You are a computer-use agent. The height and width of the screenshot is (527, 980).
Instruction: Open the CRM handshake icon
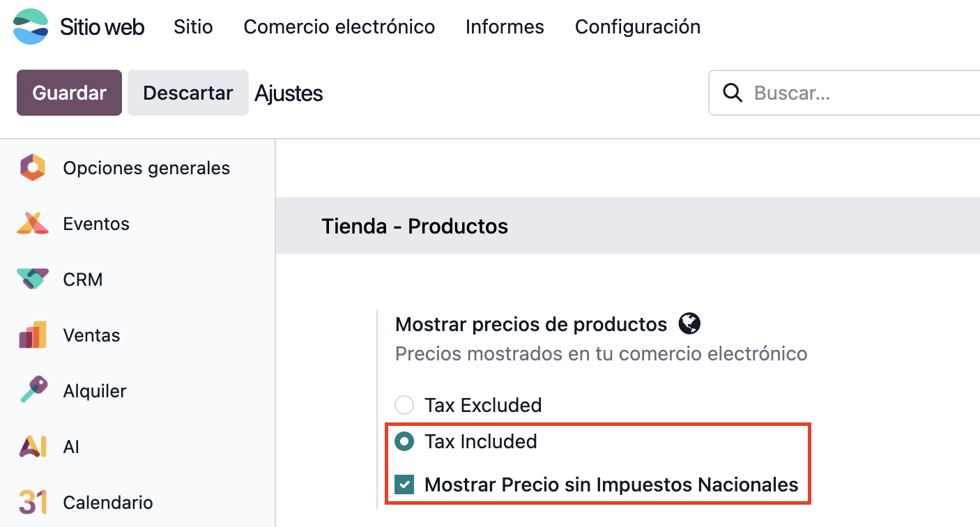33,280
